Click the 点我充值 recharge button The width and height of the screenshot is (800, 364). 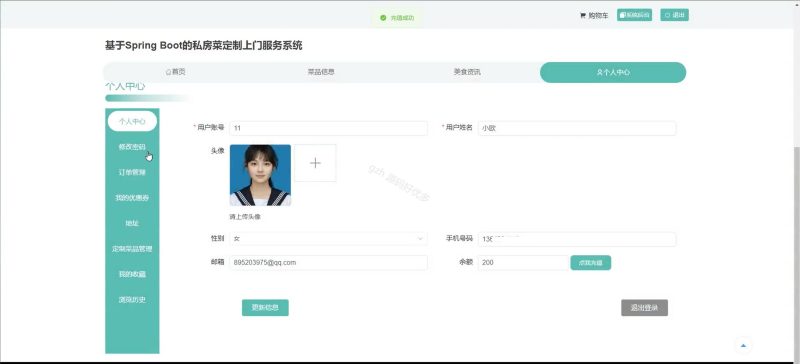[x=591, y=262]
